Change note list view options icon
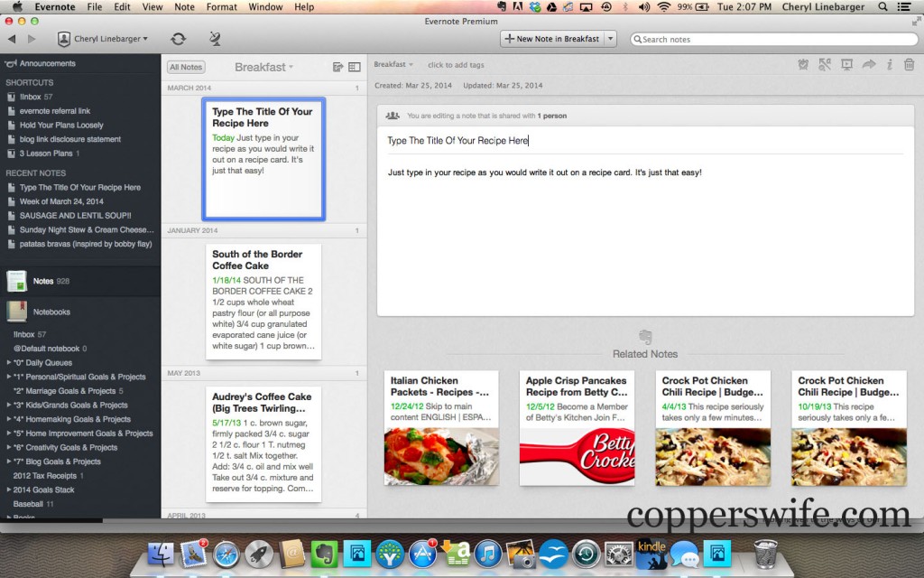Viewport: 924px width, 578px height. coord(354,67)
